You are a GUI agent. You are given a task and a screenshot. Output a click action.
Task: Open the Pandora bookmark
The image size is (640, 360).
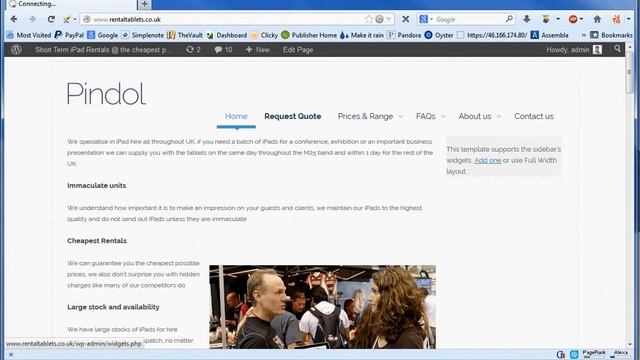[x=404, y=35]
